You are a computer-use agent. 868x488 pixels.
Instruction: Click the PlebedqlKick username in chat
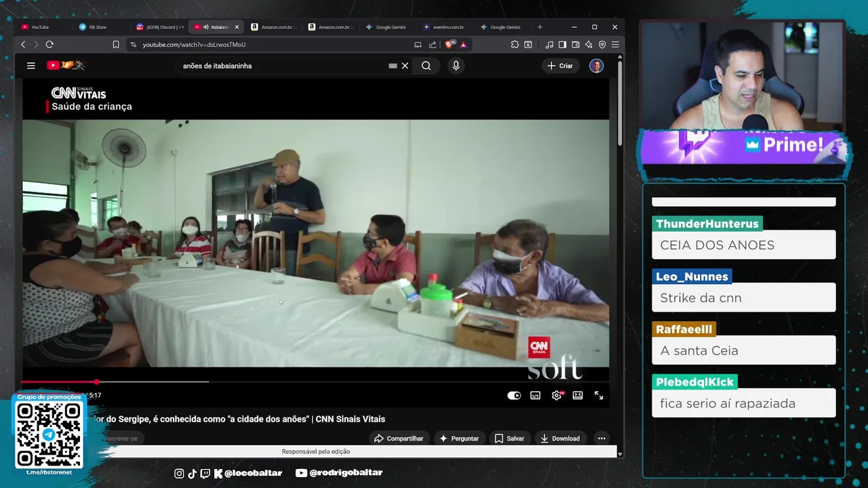coord(694,382)
